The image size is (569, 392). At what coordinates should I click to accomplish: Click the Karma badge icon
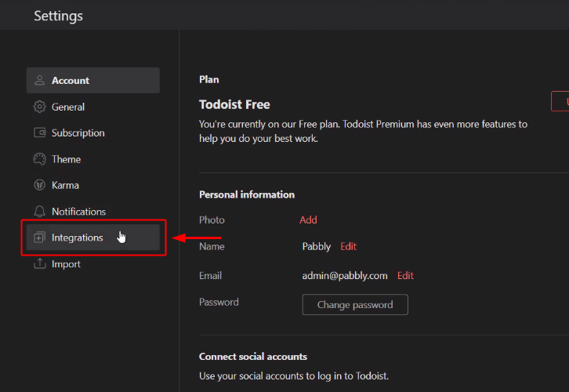39,185
